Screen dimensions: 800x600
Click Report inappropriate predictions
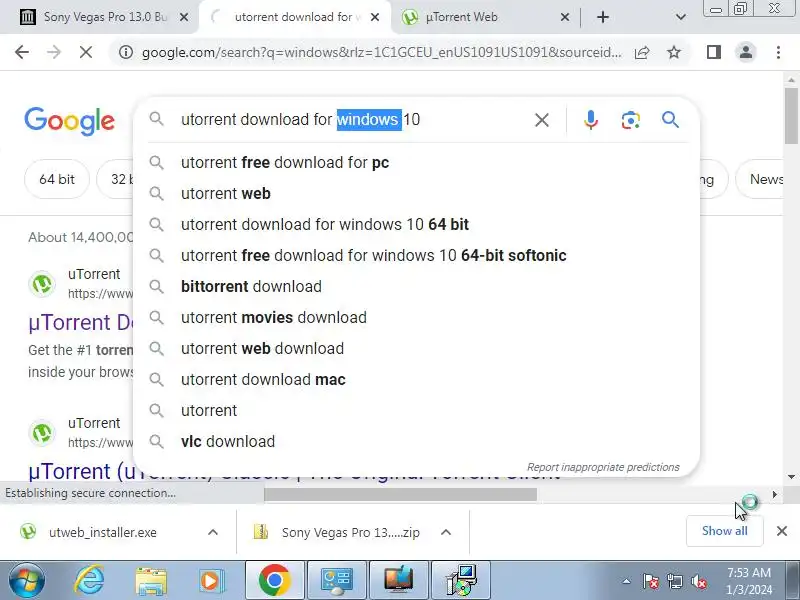tap(603, 467)
